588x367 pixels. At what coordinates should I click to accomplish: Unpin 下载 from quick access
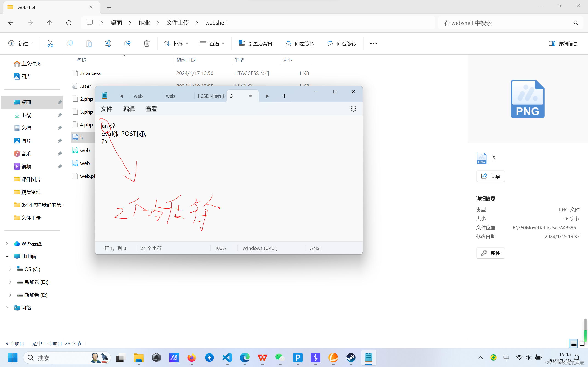pyautogui.click(x=60, y=115)
